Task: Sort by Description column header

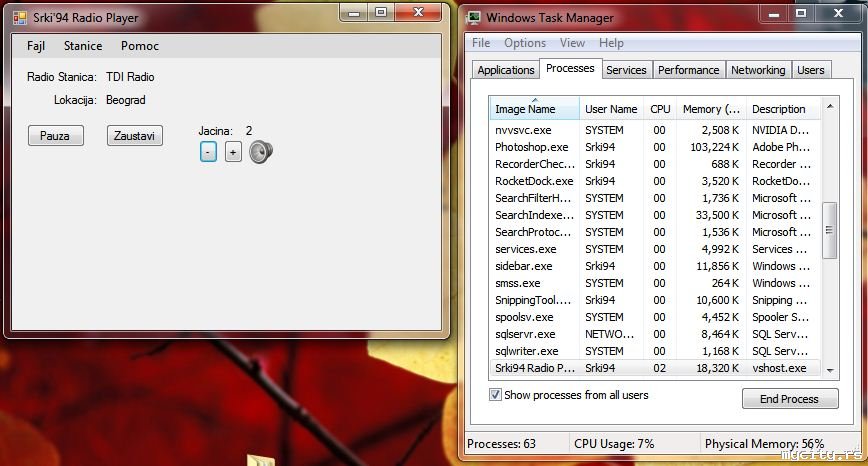Action: click(782, 109)
